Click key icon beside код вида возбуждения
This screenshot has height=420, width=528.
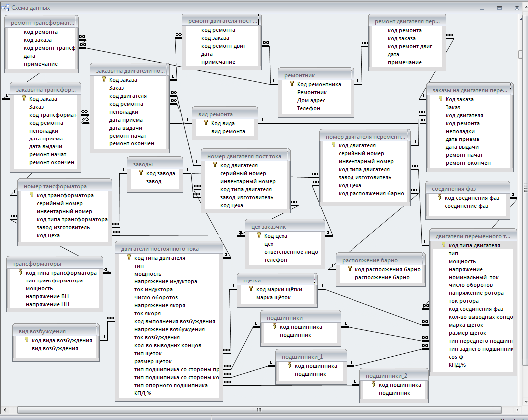pyautogui.click(x=26, y=340)
